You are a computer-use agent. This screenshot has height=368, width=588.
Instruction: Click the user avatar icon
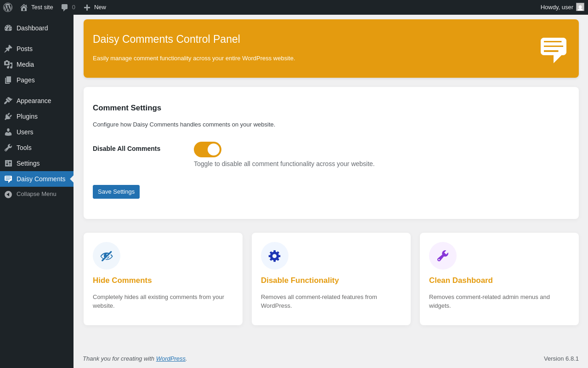click(580, 7)
